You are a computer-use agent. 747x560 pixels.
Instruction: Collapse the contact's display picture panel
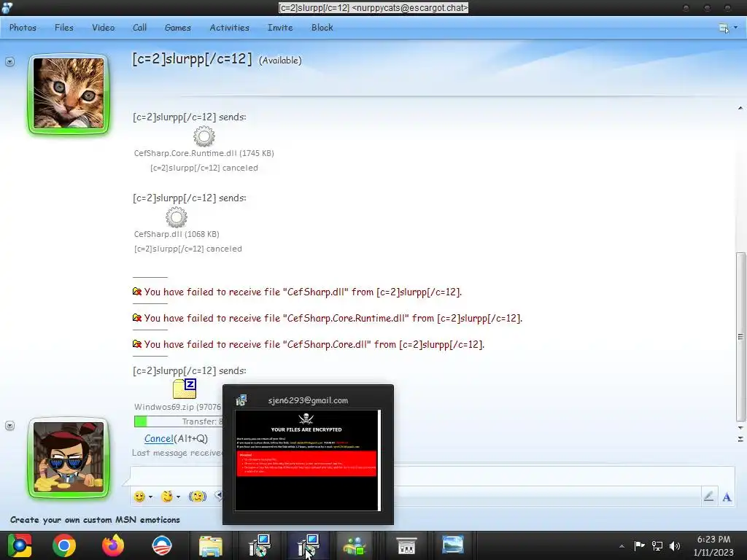point(9,61)
